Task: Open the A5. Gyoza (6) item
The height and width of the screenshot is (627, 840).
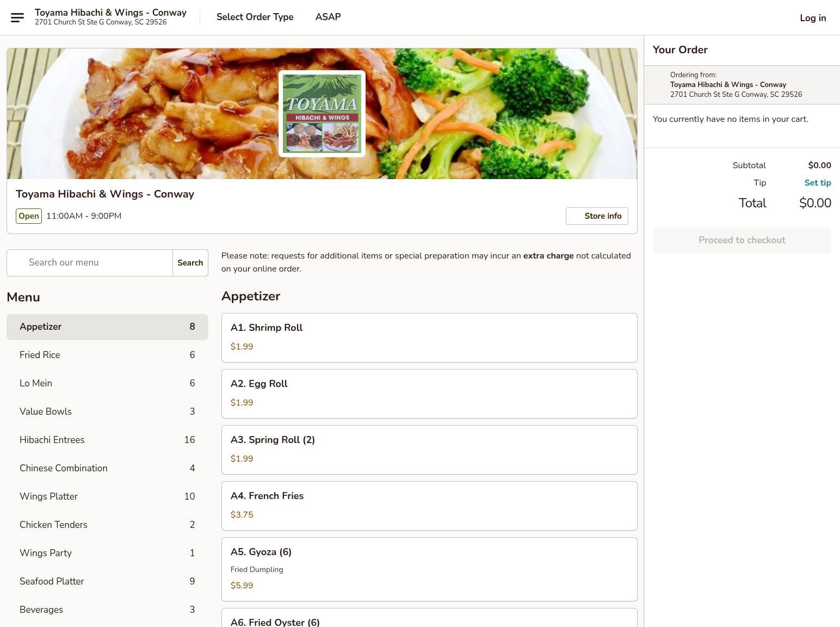Action: pos(429,569)
